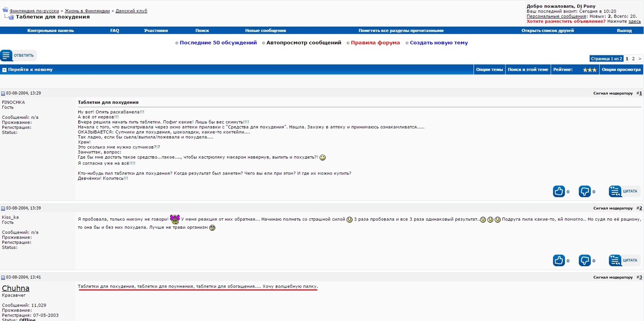Open Chuhna's user profile
Viewport: 644px width, 321px height.
click(x=16, y=288)
